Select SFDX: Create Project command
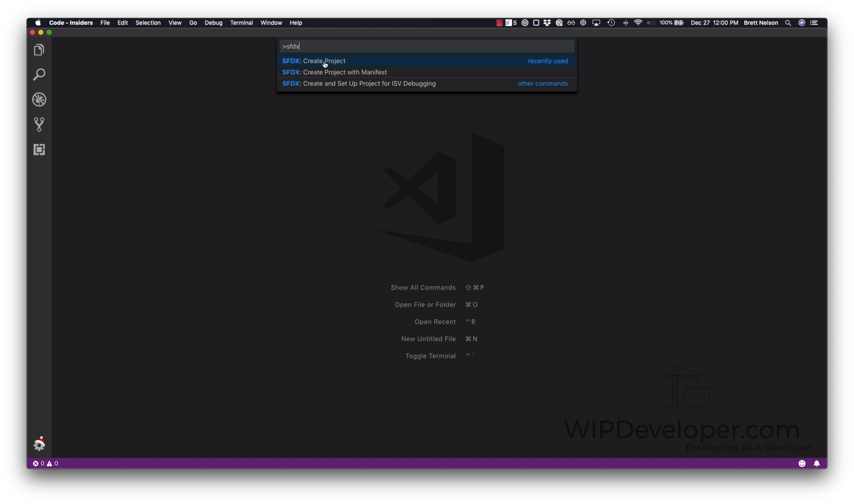The width and height of the screenshot is (854, 504). (427, 61)
